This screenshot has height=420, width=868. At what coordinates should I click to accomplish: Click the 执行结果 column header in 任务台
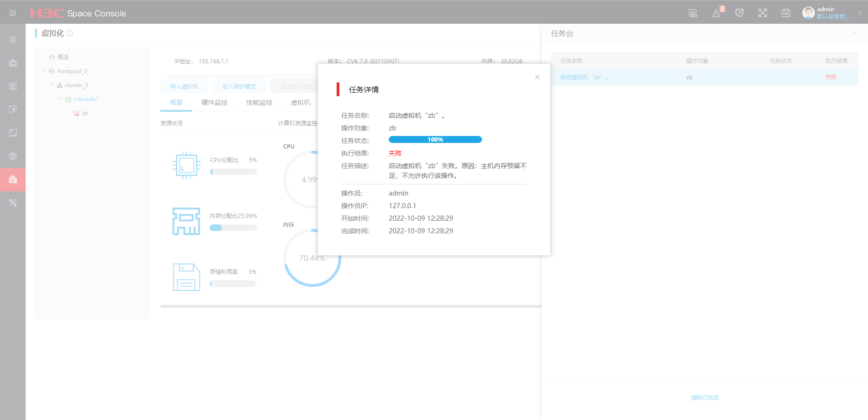tap(837, 61)
